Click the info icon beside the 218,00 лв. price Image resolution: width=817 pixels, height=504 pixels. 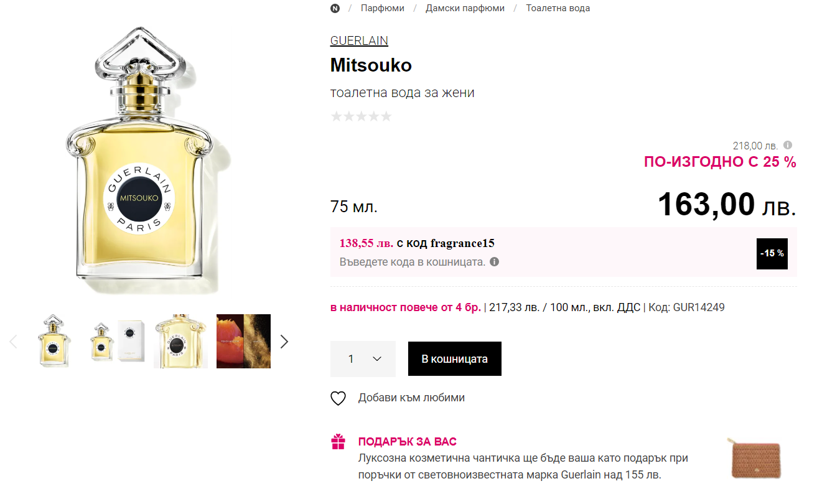point(788,145)
